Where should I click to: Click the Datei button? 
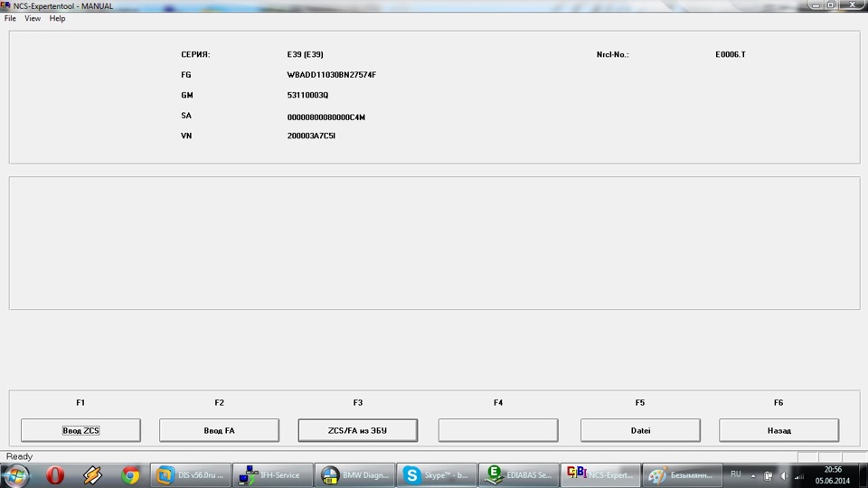click(x=640, y=430)
